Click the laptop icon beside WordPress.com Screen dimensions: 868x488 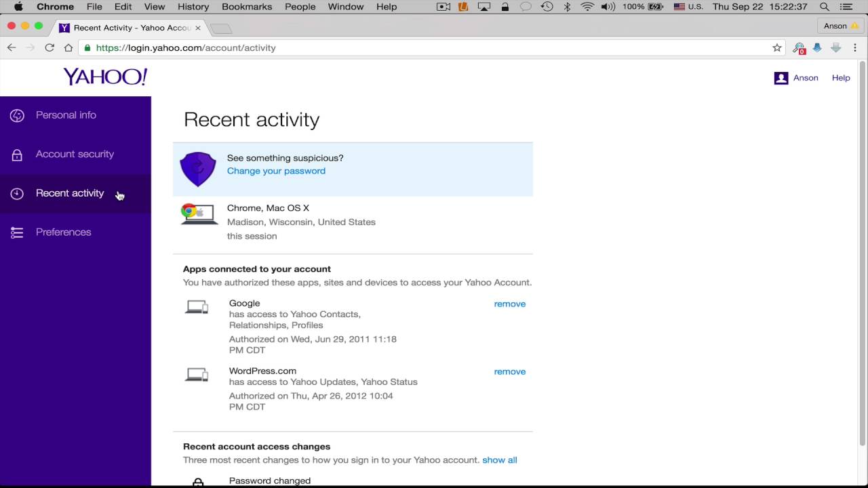coord(197,373)
